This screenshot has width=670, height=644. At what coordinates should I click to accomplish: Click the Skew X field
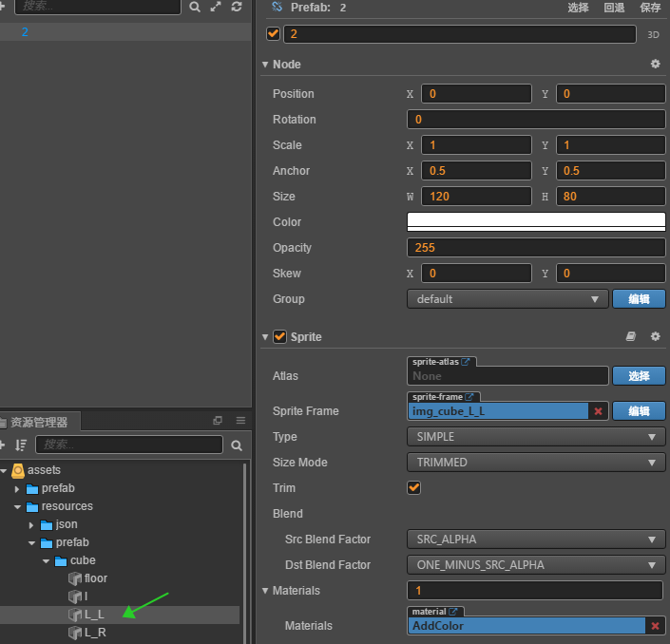tap(476, 274)
